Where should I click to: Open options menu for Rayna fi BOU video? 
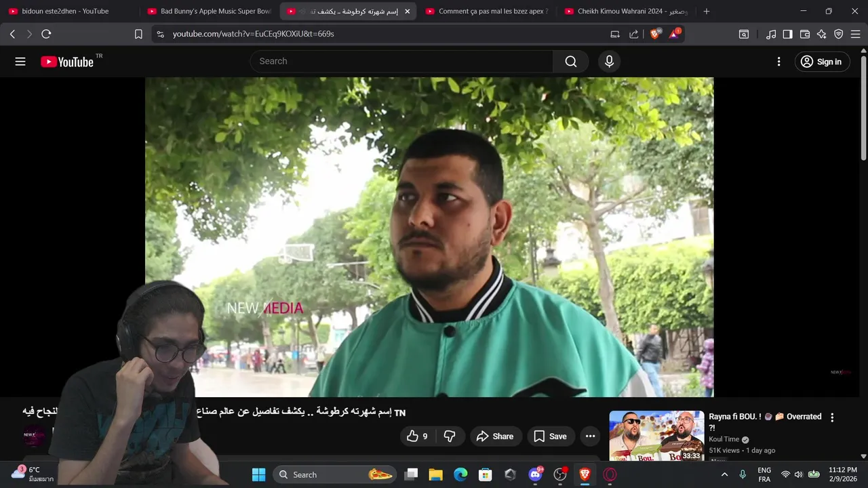(832, 418)
